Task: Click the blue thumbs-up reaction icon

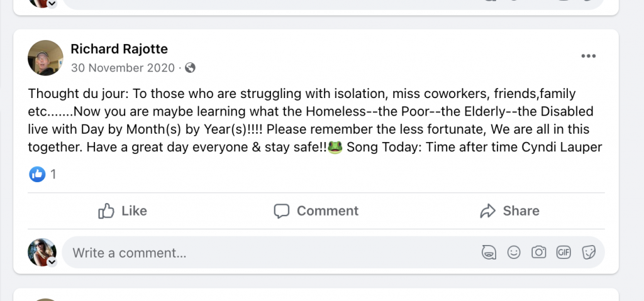Action: pyautogui.click(x=37, y=174)
